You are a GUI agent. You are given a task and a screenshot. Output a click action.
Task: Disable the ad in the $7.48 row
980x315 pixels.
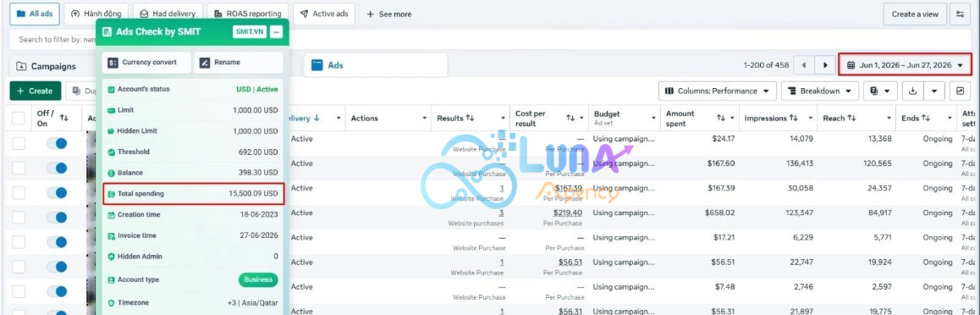(x=57, y=291)
